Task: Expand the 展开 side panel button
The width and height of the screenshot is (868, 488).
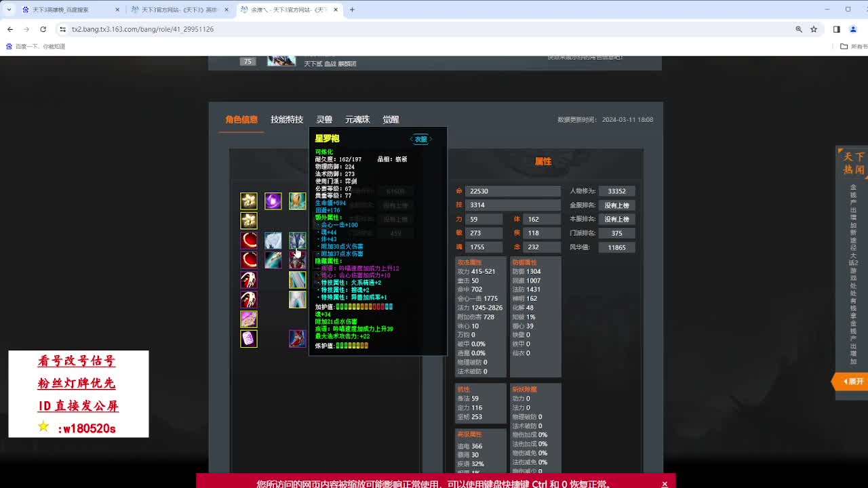Action: 850,382
